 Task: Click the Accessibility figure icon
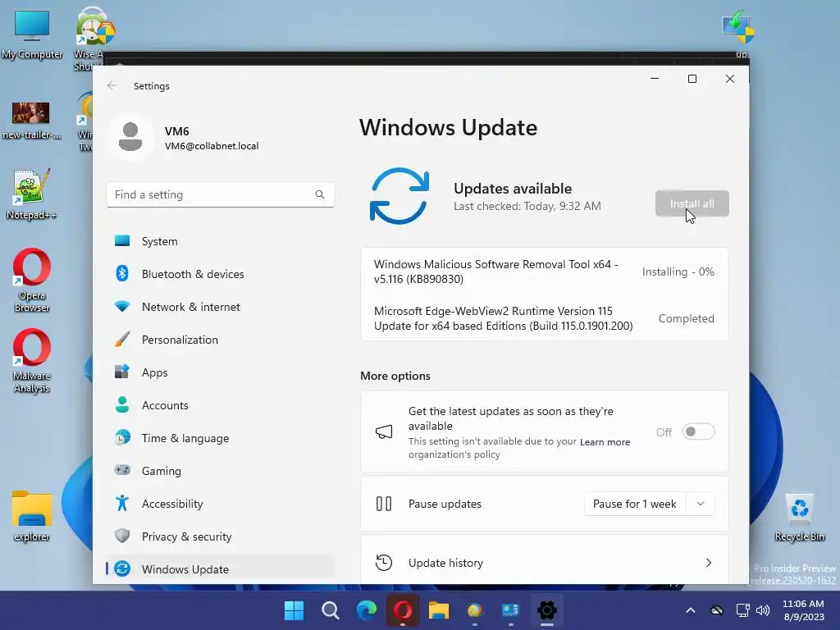tap(122, 503)
